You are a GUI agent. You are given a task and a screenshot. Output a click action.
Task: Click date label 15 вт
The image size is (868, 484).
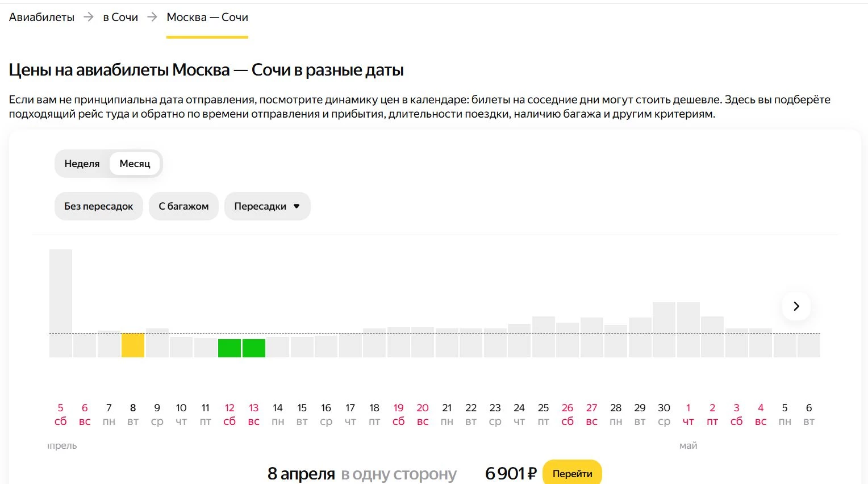coord(302,415)
